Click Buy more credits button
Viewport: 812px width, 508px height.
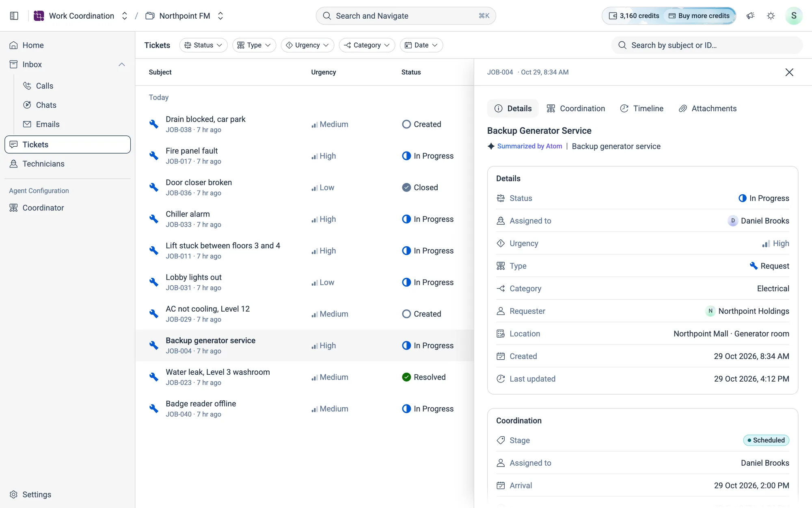(x=699, y=16)
